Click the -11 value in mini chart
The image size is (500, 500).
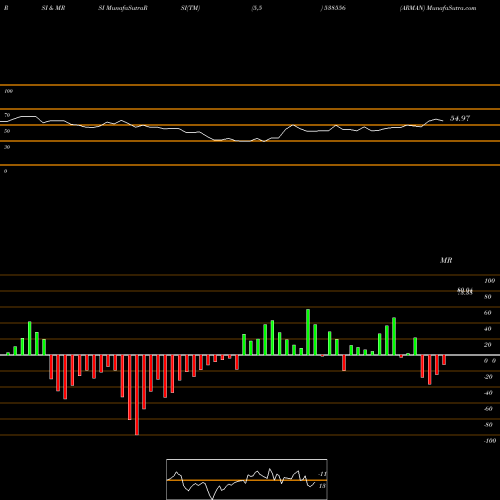point(322,474)
